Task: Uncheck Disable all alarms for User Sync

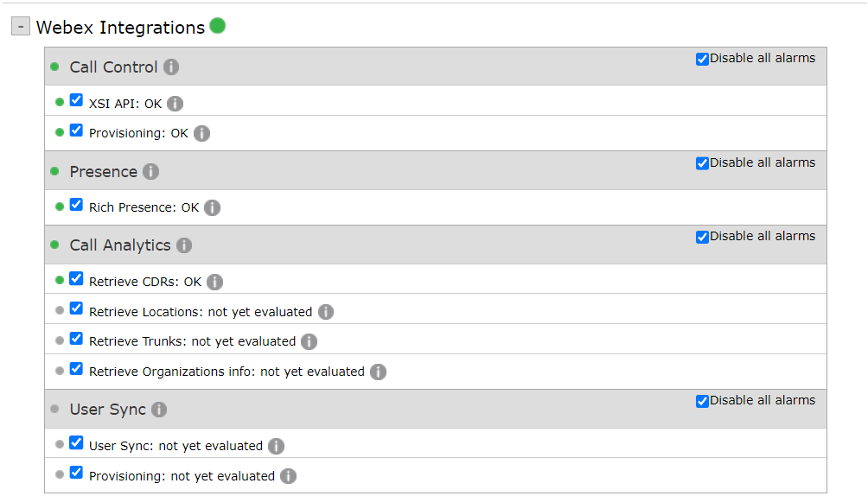Action: tap(702, 401)
